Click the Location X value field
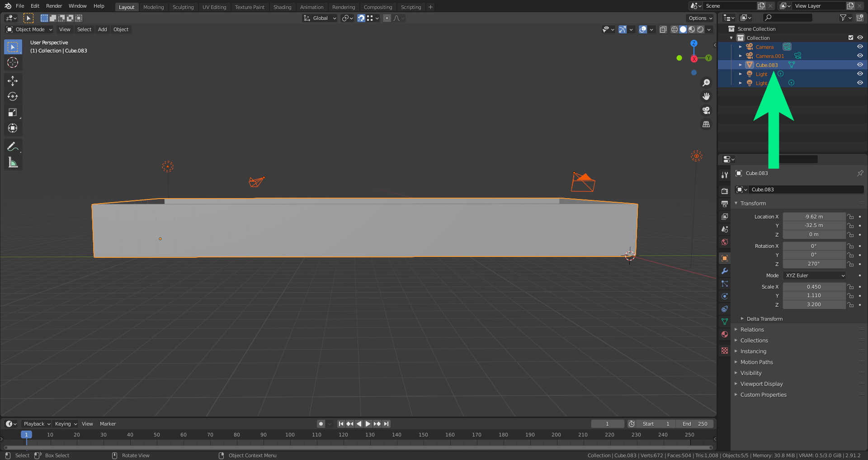868x460 pixels. pos(814,217)
